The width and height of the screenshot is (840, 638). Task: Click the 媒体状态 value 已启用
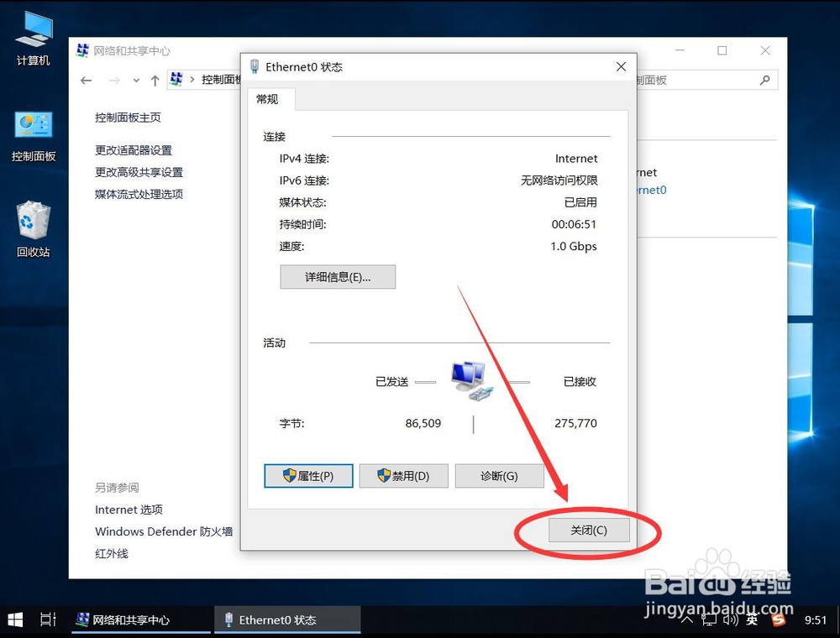pos(580,202)
